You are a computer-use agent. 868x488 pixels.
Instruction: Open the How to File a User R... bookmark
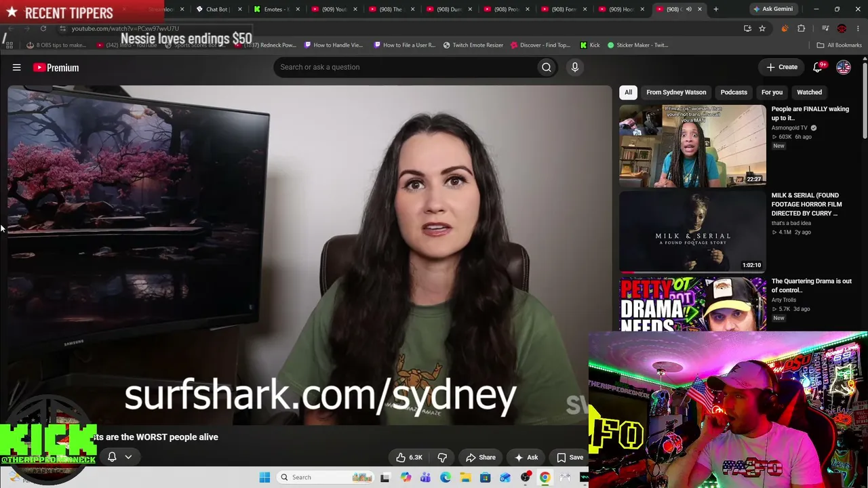click(404, 45)
